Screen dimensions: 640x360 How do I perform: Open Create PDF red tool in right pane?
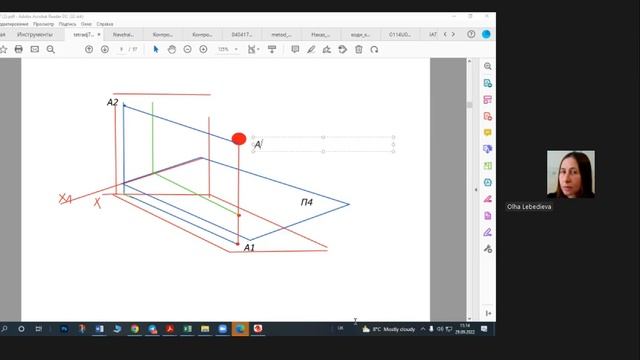[487, 116]
